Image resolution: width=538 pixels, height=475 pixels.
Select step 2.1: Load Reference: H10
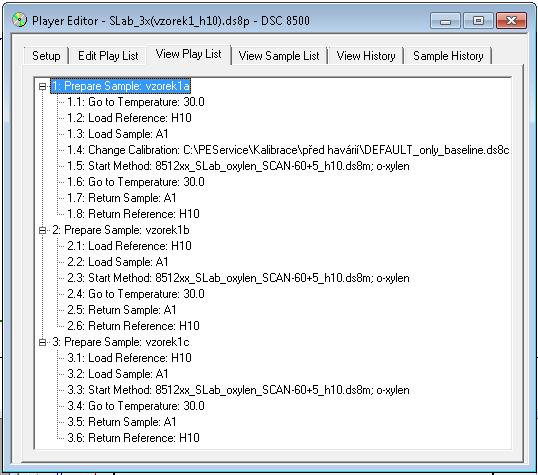click(129, 246)
